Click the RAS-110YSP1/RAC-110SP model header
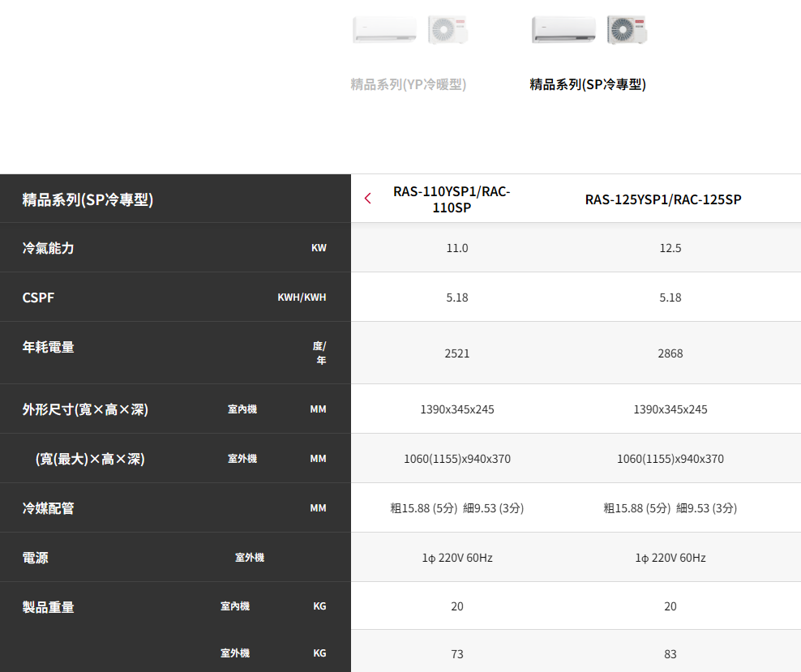Image resolution: width=801 pixels, height=672 pixels. point(452,199)
